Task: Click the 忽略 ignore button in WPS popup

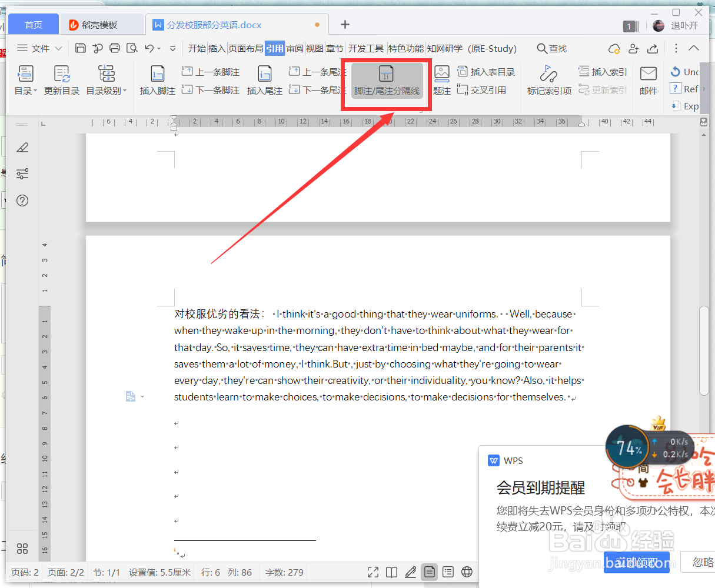Action: 699,562
